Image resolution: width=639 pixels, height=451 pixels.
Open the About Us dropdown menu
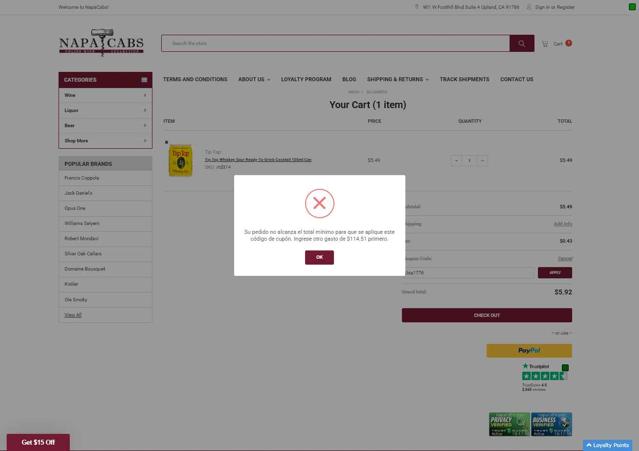pos(254,79)
